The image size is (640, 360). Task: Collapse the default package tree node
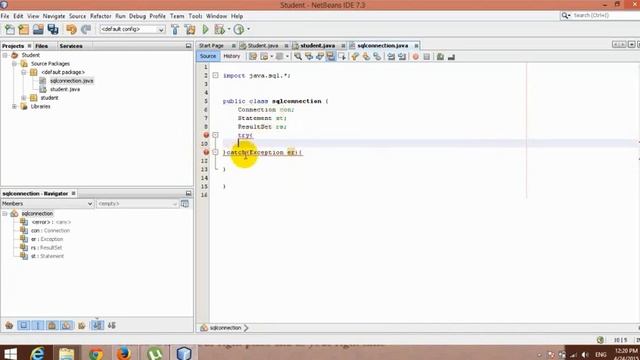click(24, 72)
